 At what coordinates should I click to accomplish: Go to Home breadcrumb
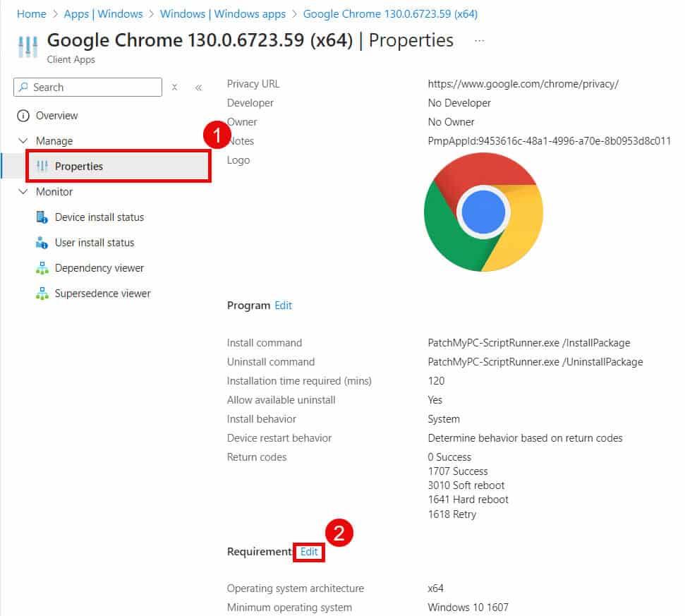tap(32, 14)
